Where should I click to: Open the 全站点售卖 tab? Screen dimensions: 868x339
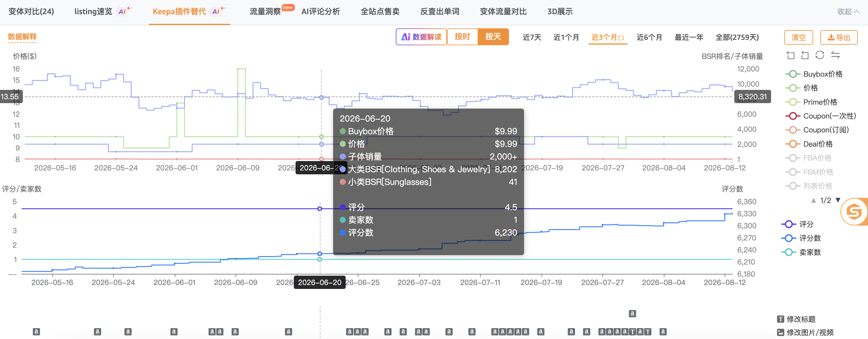click(380, 11)
